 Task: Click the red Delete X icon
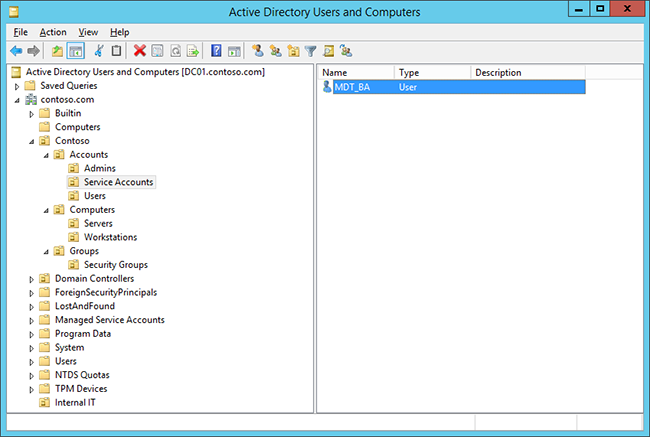click(x=140, y=50)
